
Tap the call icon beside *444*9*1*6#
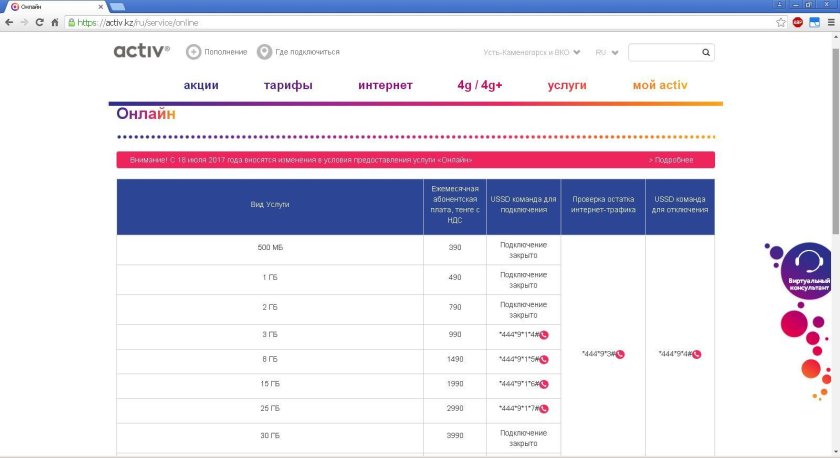click(x=544, y=384)
